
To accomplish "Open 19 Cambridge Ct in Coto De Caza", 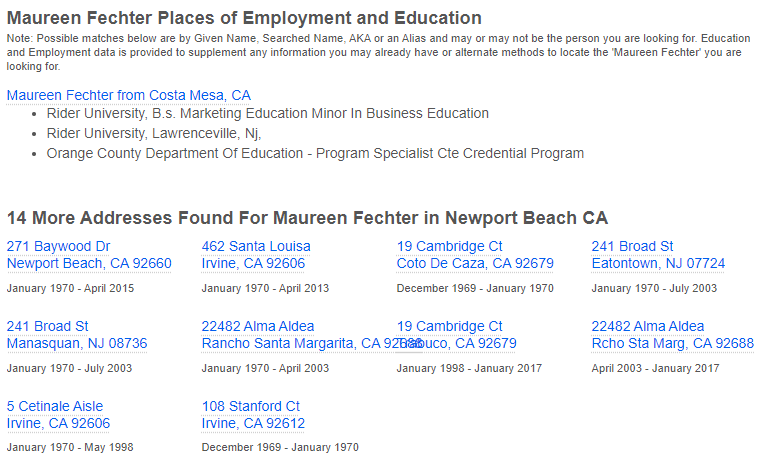I will tap(450, 246).
